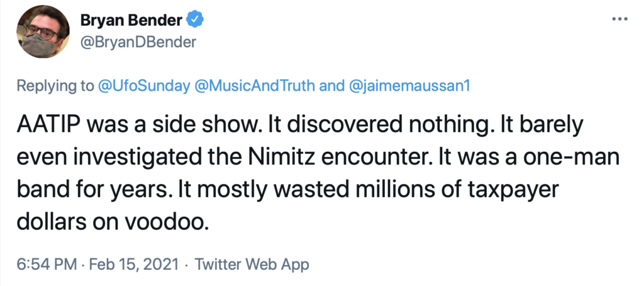644x286 pixels.
Task: Click the 6:54 PM timestamp
Action: coord(47,264)
